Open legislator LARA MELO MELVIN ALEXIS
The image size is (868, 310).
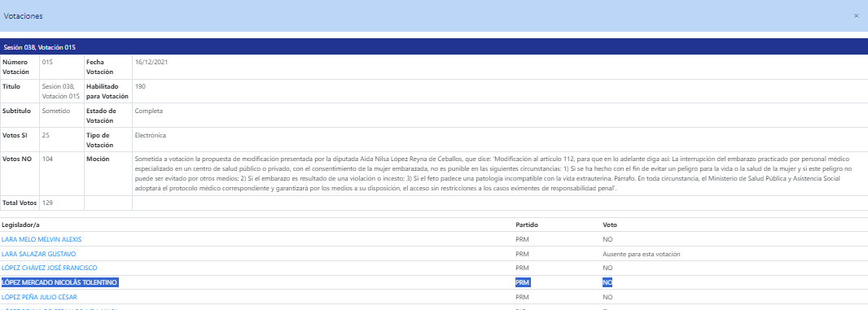(x=42, y=240)
